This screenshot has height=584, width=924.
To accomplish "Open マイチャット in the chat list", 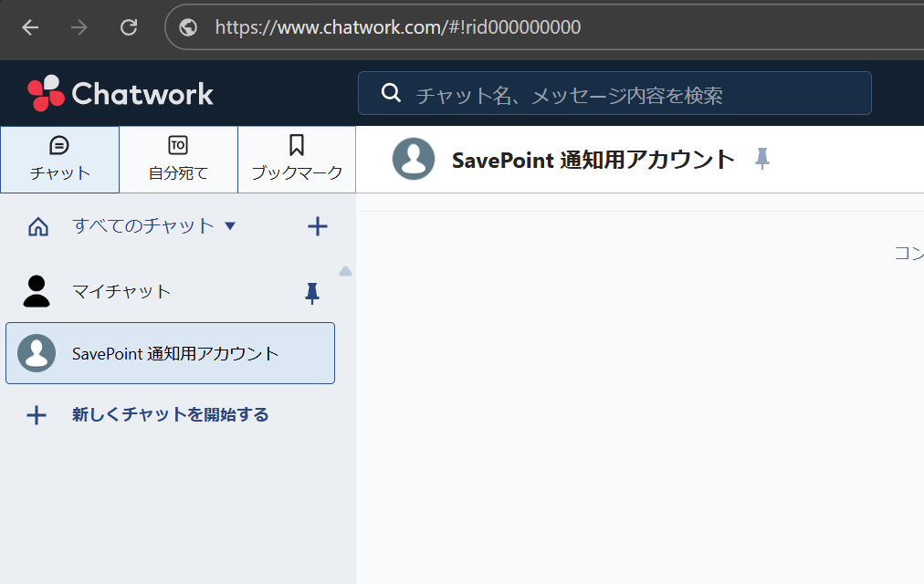I will [121, 292].
